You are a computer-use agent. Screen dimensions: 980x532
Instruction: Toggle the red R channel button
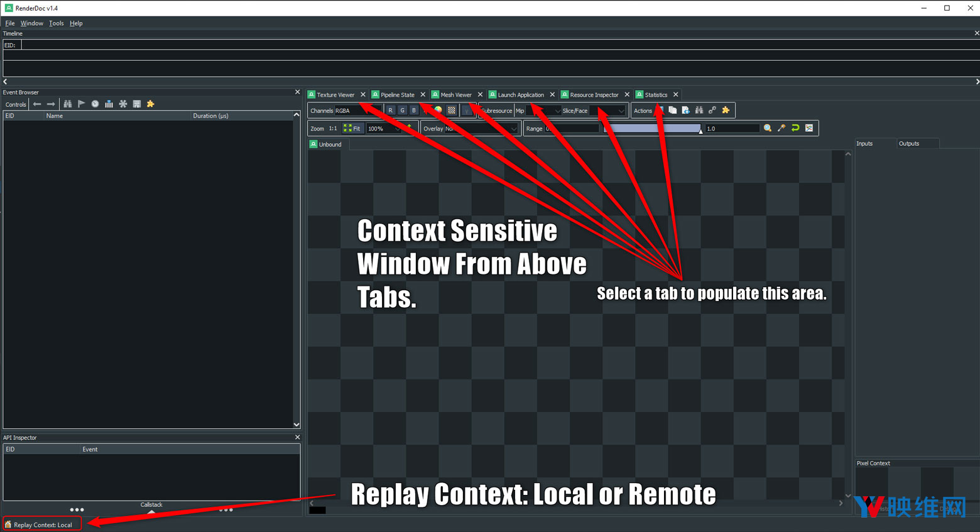tap(391, 111)
